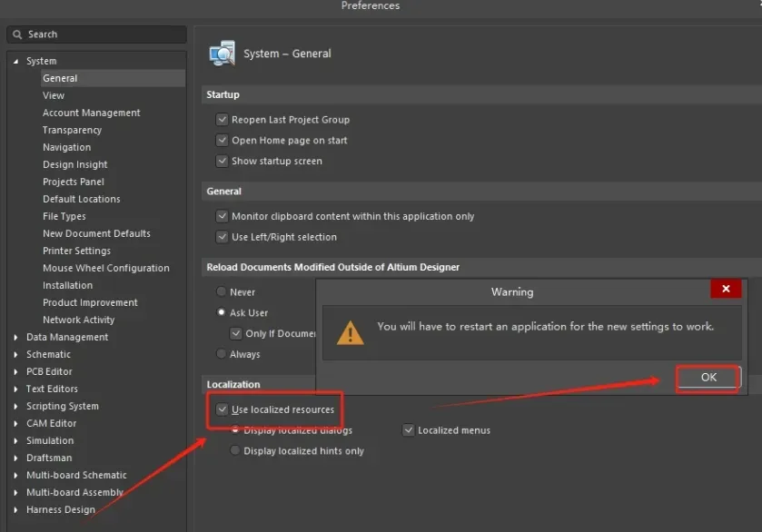Screen dimensions: 762x532
Task: Uncheck the Localized menus checkbox
Action: [x=408, y=430]
